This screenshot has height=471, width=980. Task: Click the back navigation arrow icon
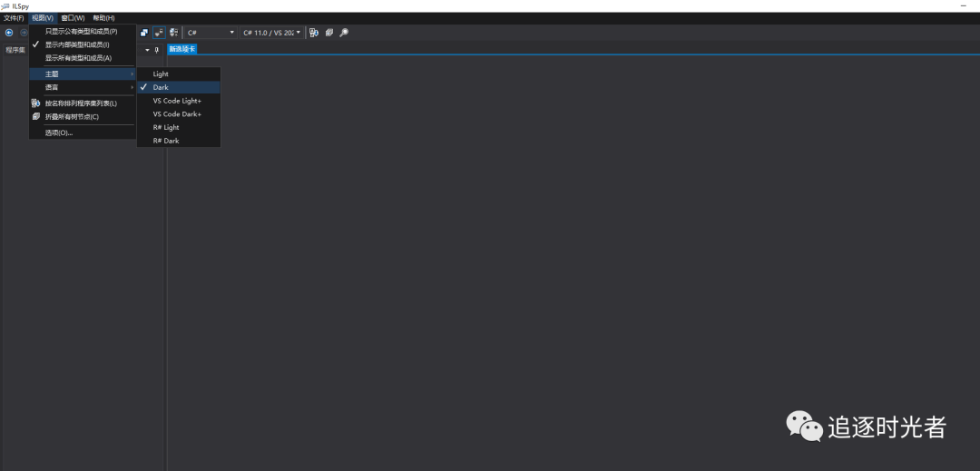[x=9, y=33]
